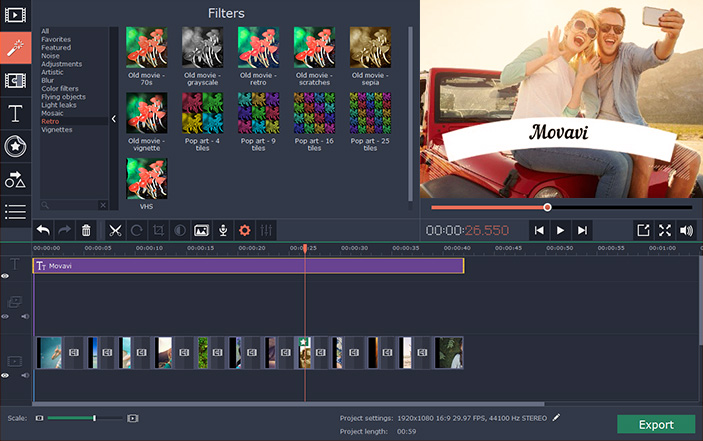
Task: Toggle visibility of the overlay track
Action: 5,316
